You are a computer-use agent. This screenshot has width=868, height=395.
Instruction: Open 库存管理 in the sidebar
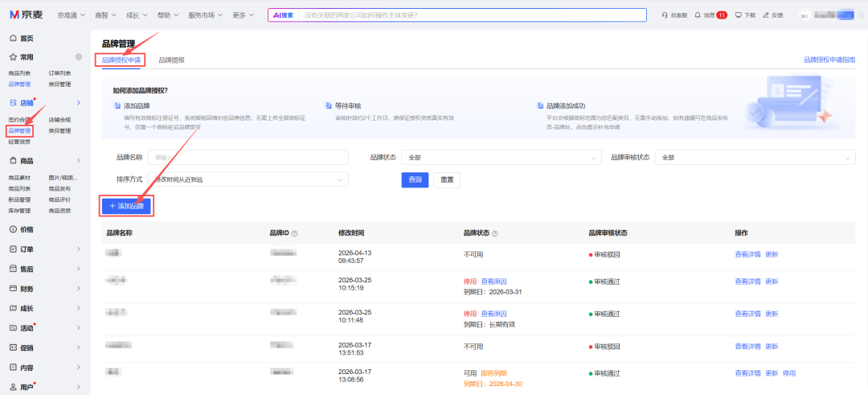(19, 211)
